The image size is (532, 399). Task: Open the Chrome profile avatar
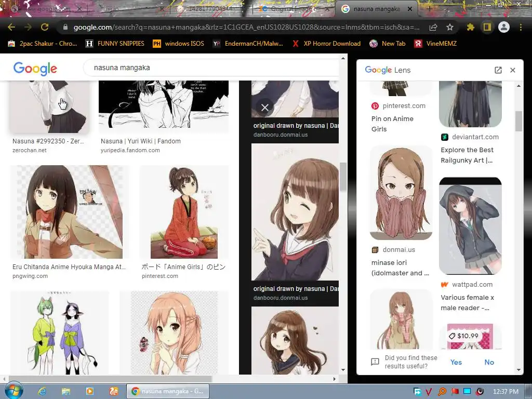point(504,27)
